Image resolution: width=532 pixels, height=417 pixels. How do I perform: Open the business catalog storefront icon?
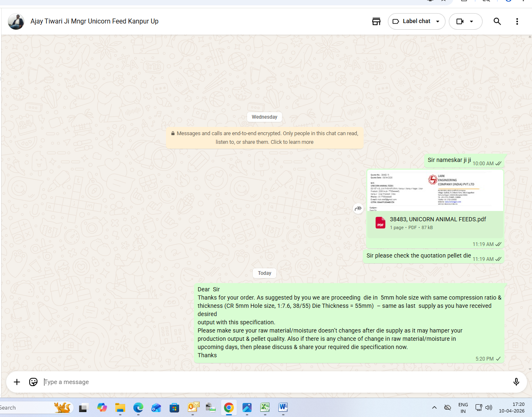pos(376,21)
